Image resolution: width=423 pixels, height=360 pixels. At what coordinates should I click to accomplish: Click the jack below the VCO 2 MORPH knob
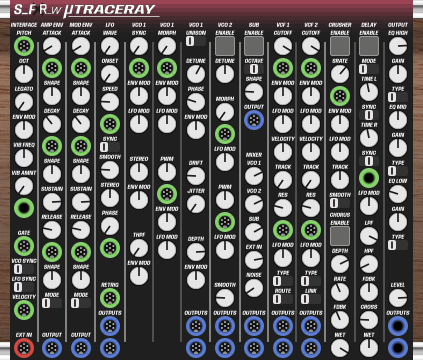coord(225,134)
